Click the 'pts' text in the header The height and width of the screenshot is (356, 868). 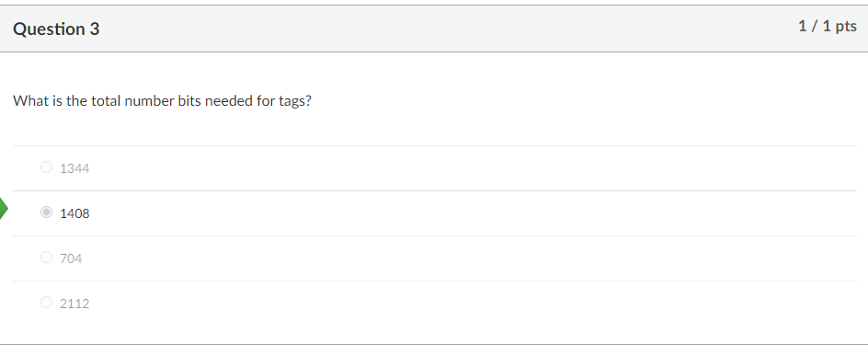coord(846,27)
